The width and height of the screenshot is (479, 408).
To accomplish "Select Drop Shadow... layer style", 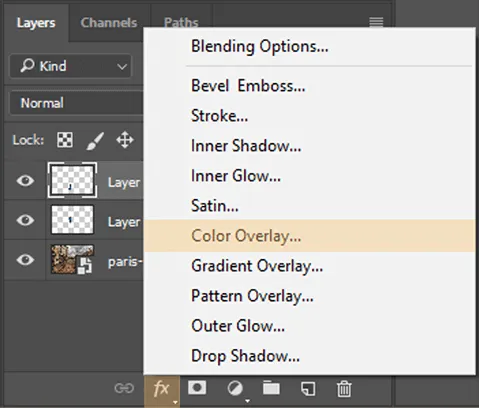I will pos(309,356).
